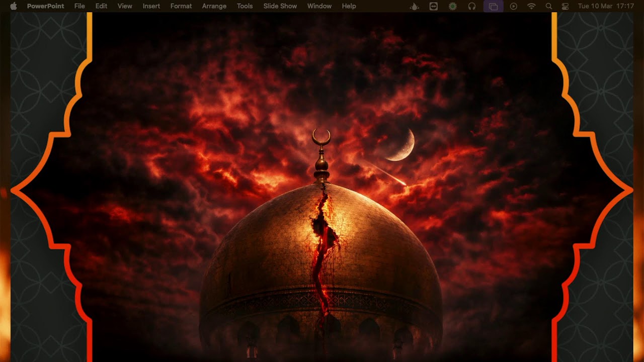Open the TeamViewer menu bar icon
This screenshot has width=644, height=362.
coord(434,6)
